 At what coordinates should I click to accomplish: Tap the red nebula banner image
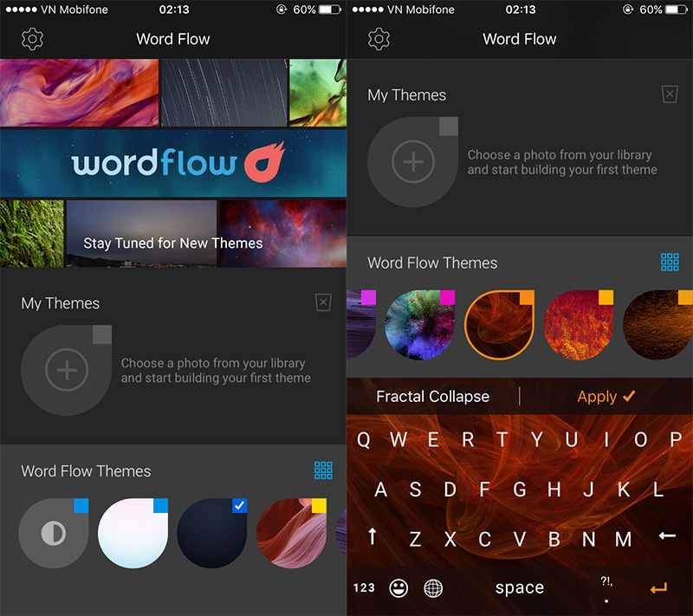click(283, 233)
